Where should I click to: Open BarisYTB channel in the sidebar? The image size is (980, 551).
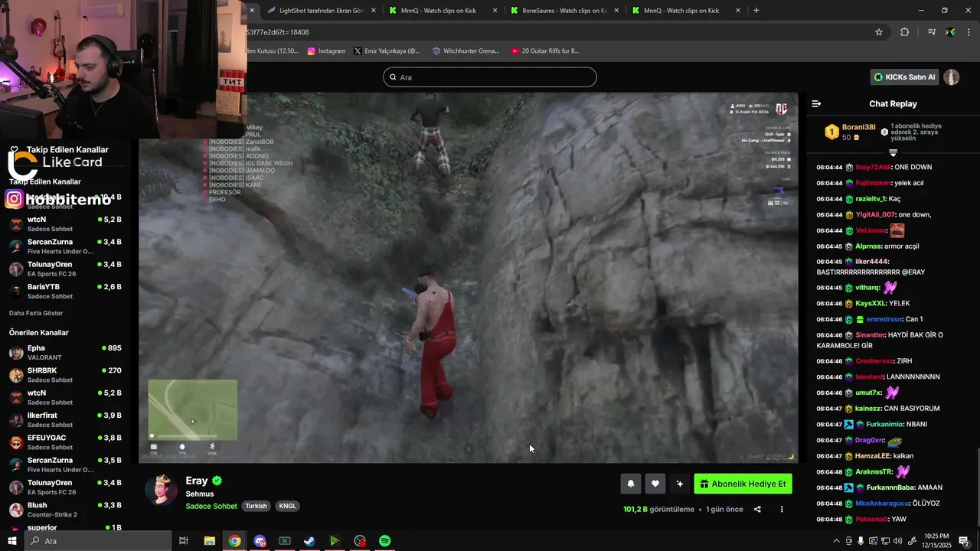point(64,291)
